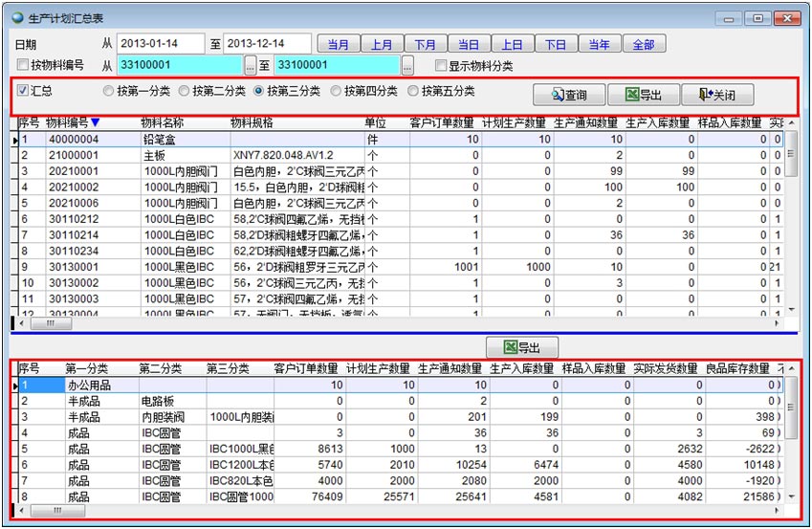Viewport: 812px width, 529px height.
Task: Click the top 导出 button beside 查询
Action: pos(643,95)
